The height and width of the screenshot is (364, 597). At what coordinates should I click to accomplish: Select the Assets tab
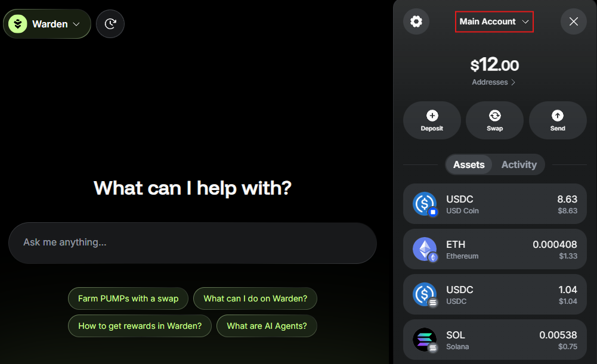pos(469,164)
